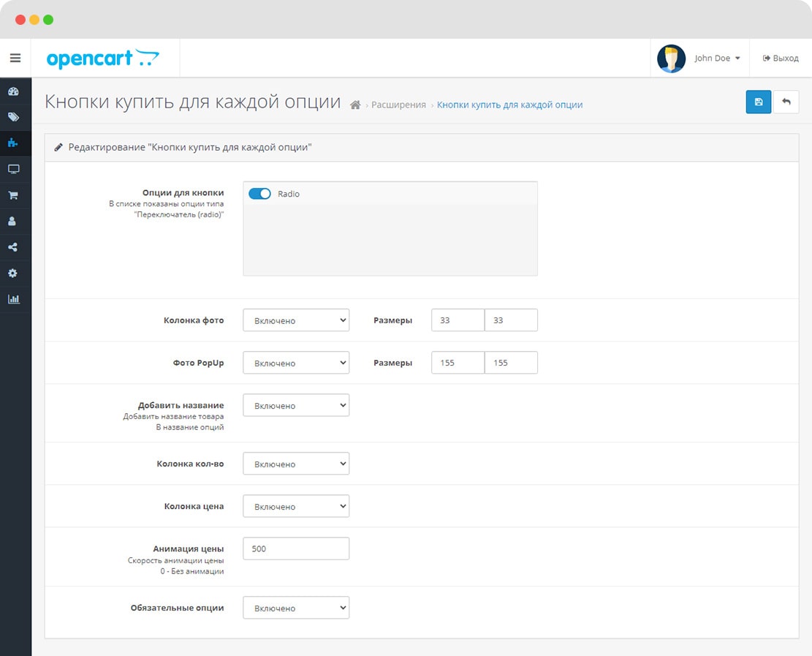The height and width of the screenshot is (656, 812).
Task: Click the back arrow cancel button
Action: pos(786,102)
